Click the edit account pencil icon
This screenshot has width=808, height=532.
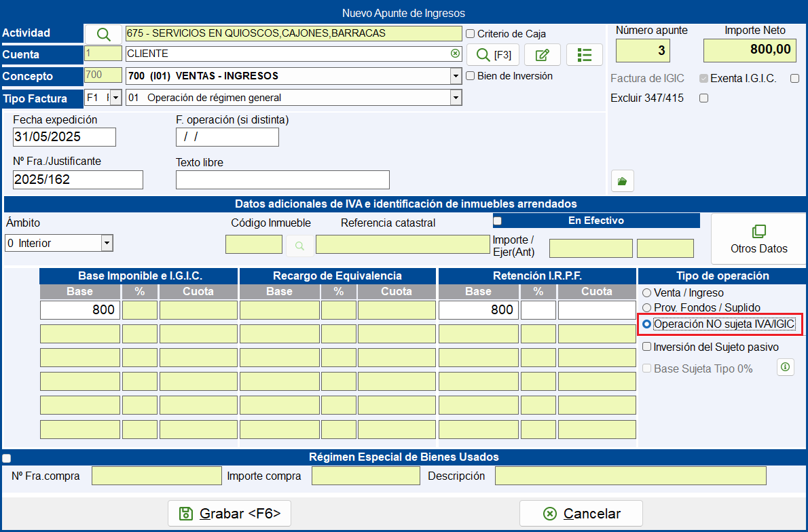(542, 54)
